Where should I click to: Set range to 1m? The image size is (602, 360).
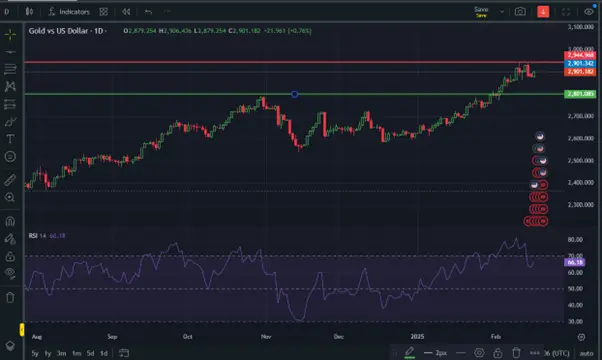pos(76,353)
